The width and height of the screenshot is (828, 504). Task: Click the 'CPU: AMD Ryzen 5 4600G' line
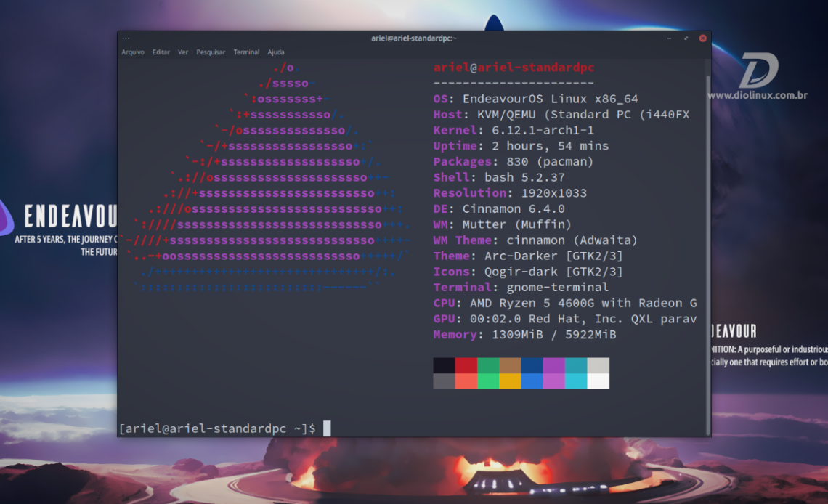(565, 303)
